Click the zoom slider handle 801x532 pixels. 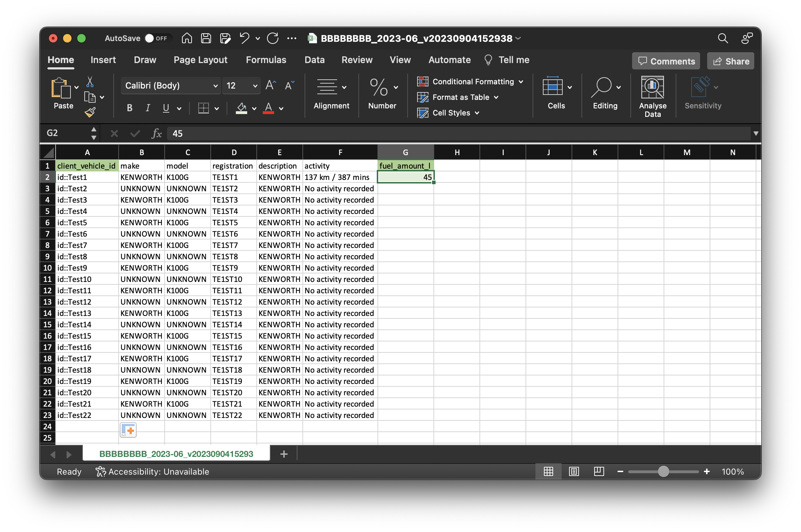[x=663, y=471]
